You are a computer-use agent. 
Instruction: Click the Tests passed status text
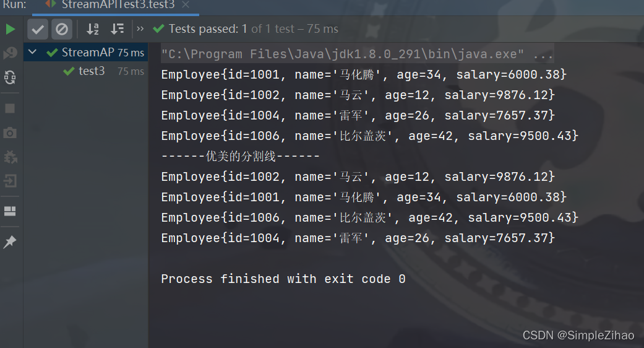pyautogui.click(x=254, y=28)
